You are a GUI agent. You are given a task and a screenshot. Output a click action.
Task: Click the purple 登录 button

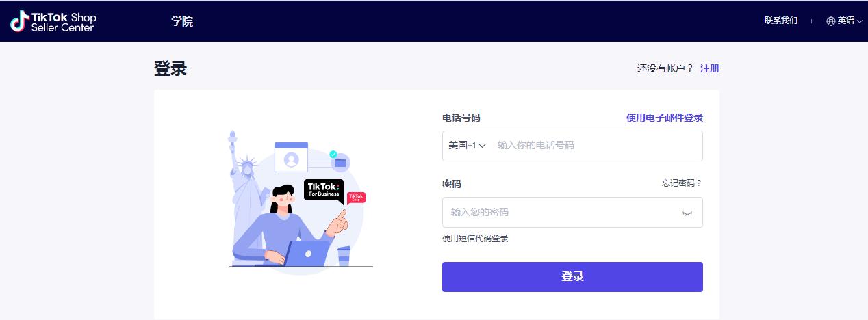click(x=572, y=277)
